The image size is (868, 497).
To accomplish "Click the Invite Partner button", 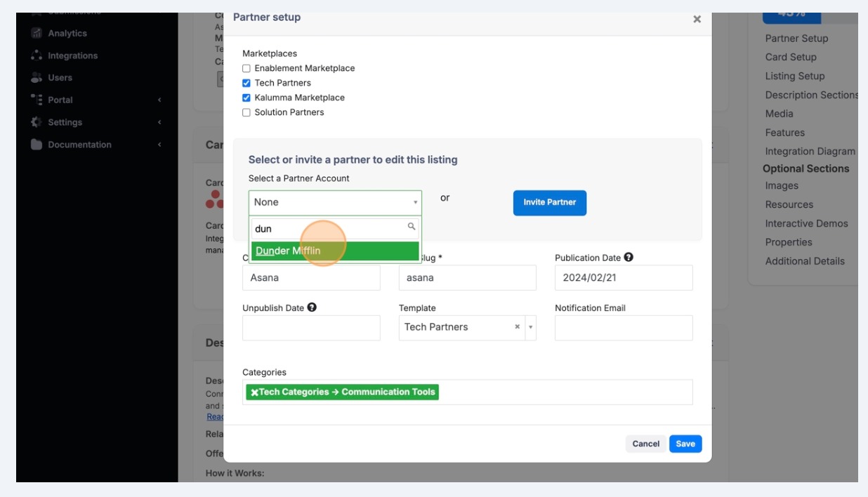I will pos(550,202).
